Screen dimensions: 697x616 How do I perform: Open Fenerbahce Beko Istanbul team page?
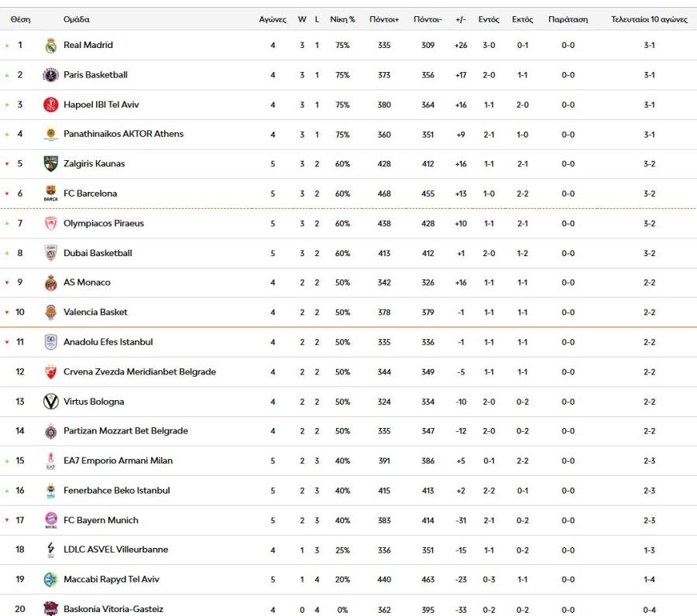pyautogui.click(x=116, y=491)
